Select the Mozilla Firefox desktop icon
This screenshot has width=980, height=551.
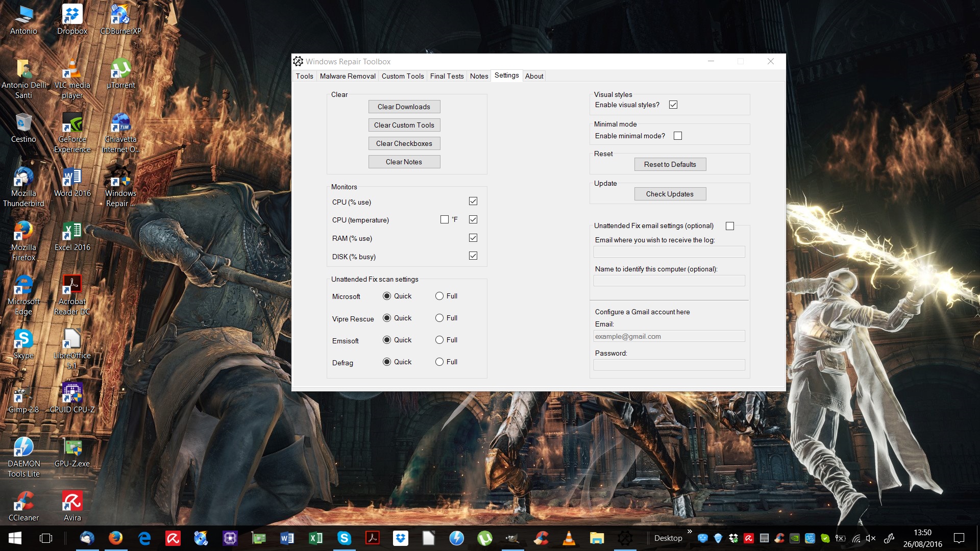click(23, 241)
